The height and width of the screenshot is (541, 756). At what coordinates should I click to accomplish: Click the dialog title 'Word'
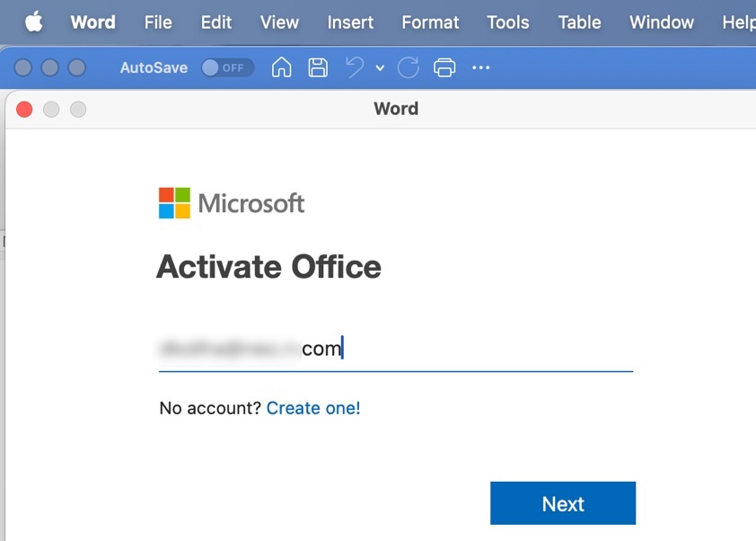tap(396, 109)
